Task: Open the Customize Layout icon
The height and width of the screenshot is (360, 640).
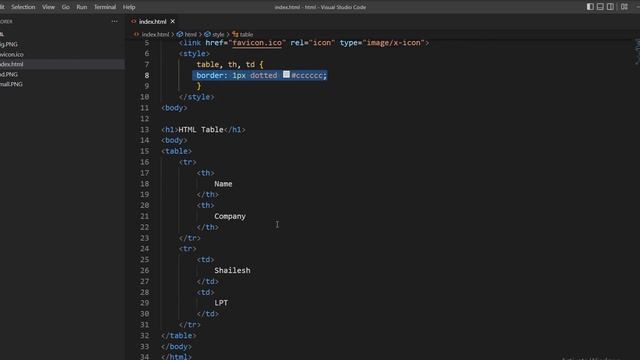Action: 624,7
